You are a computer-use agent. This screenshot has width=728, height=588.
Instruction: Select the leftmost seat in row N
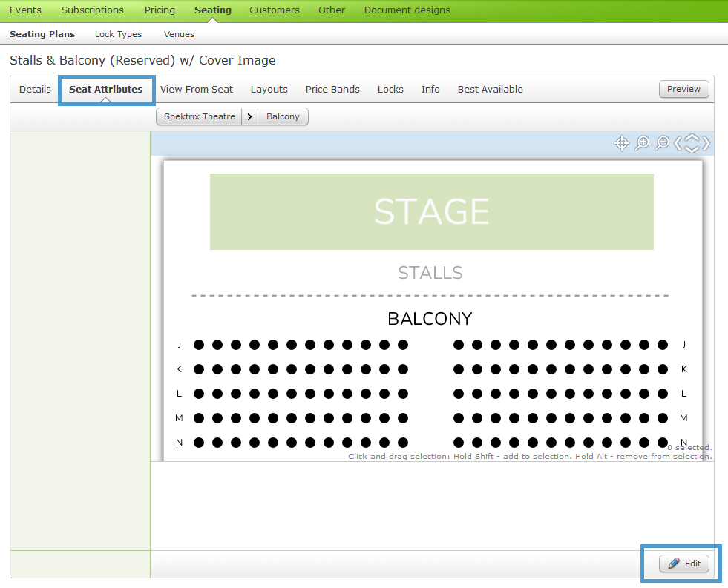[x=199, y=443]
